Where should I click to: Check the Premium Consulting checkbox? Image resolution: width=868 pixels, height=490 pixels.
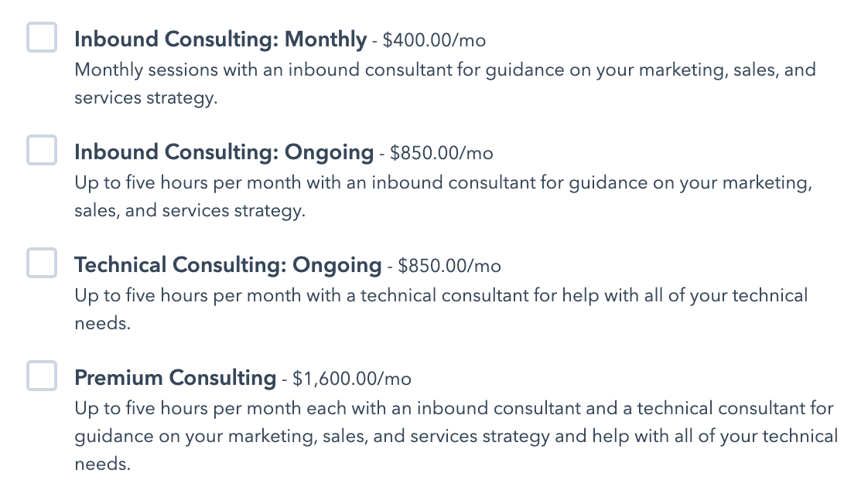tap(42, 376)
